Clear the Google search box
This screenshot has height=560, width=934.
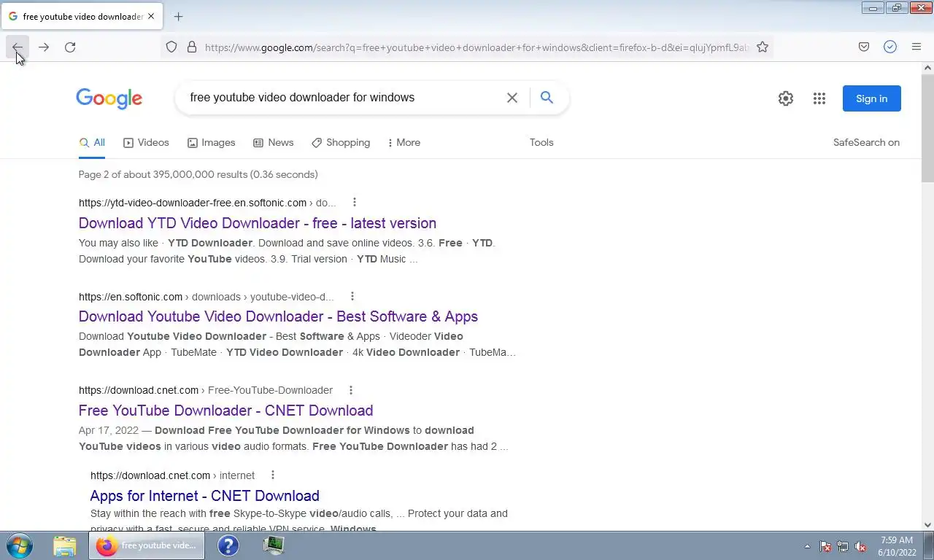512,98
